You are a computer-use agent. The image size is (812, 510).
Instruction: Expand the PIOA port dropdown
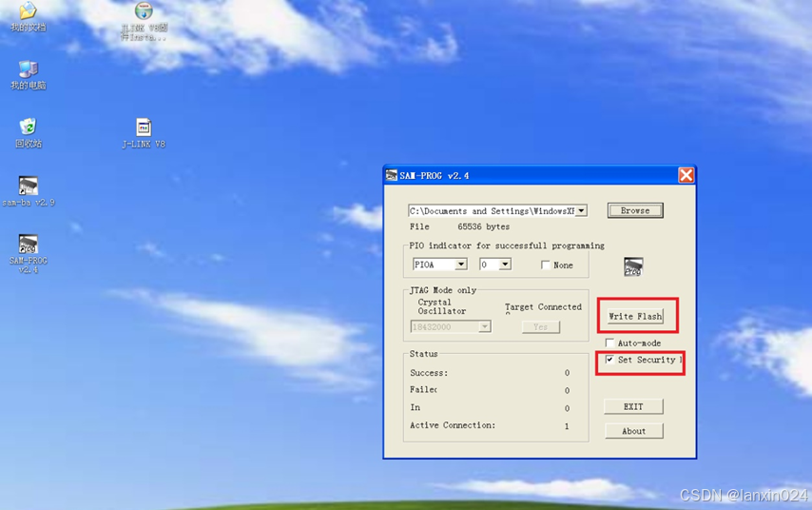pyautogui.click(x=460, y=265)
